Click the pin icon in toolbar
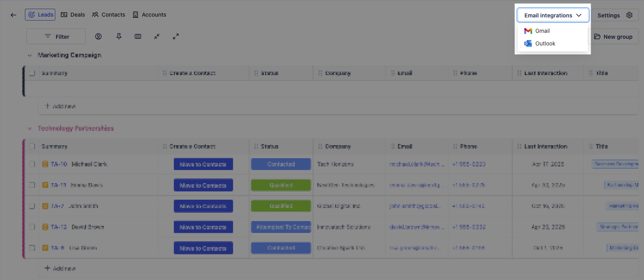 [x=119, y=36]
